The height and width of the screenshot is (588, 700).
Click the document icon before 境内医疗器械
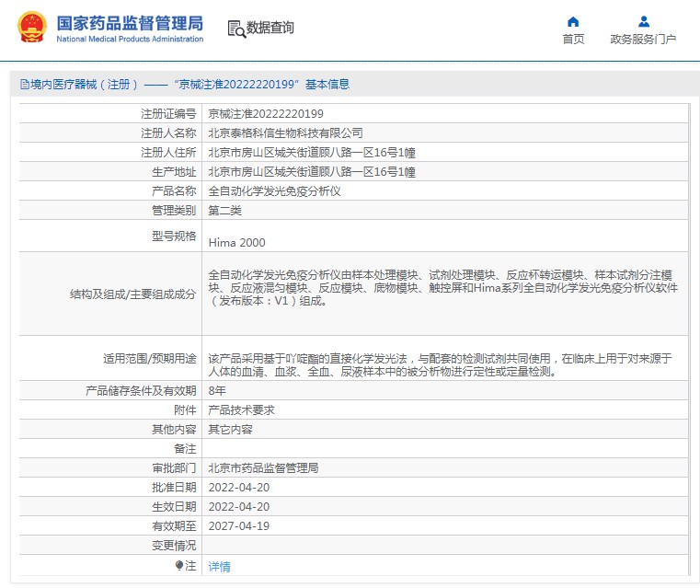click(x=24, y=85)
